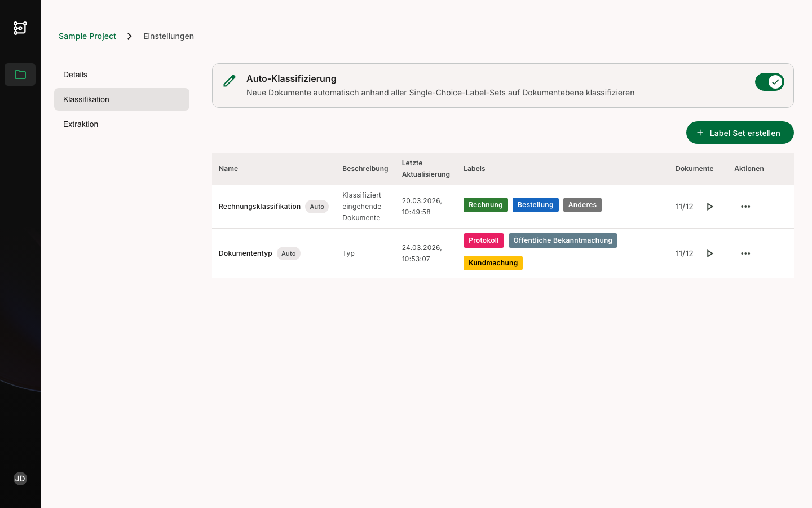Select the Klassifikation settings tab
This screenshot has width=812, height=508.
[86, 99]
